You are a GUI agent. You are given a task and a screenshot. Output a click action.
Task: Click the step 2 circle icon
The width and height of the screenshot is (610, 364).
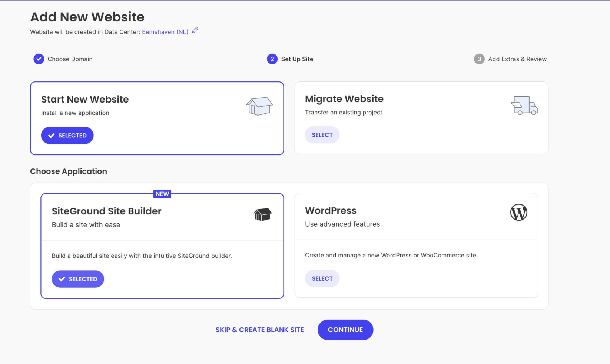[x=272, y=59]
